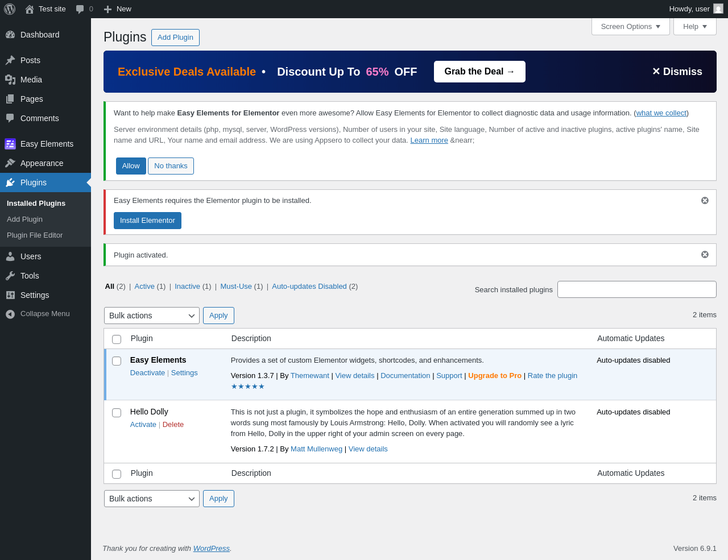Deactivate the Easy Elements plugin
This screenshot has height=560, width=728.
147,373
